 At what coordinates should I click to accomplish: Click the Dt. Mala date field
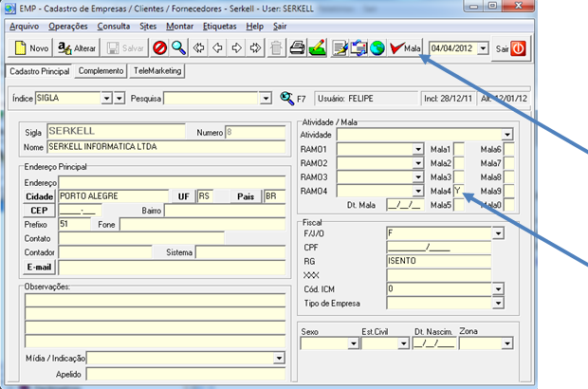[x=405, y=205]
